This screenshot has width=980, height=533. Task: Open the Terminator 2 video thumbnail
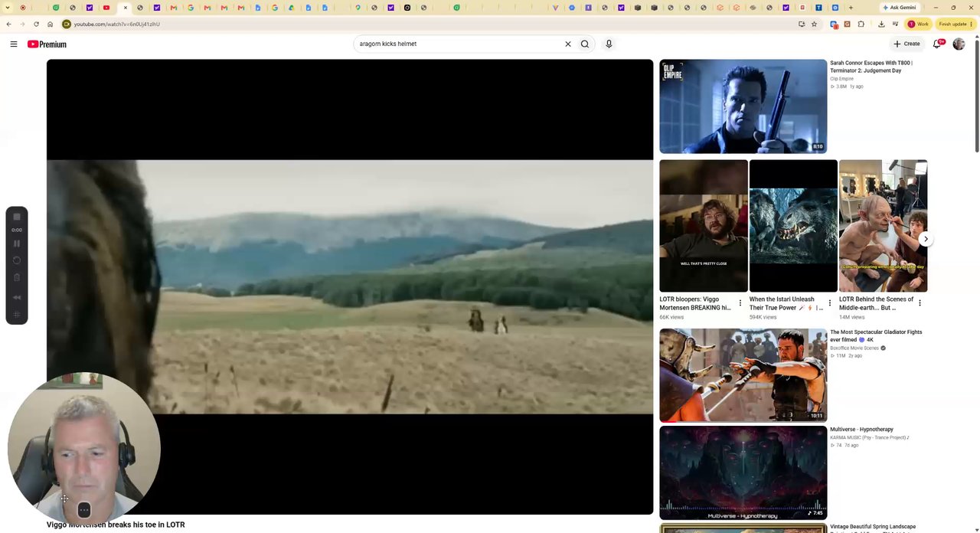(x=743, y=106)
